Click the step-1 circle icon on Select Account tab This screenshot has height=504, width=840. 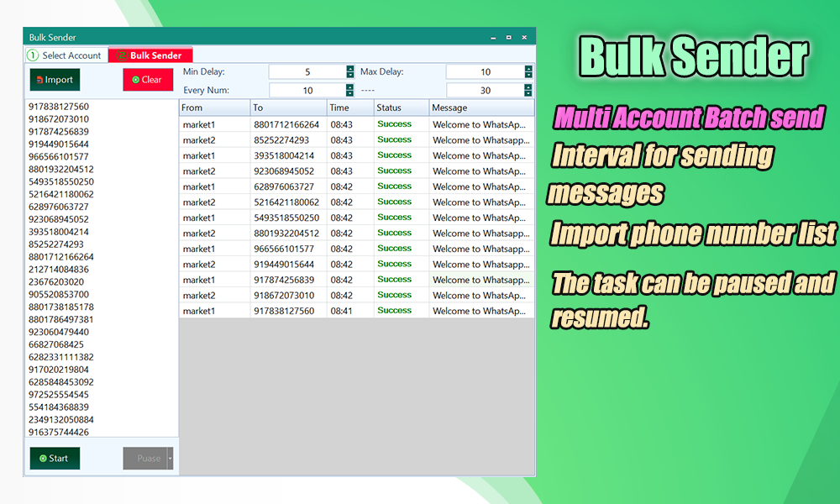34,55
